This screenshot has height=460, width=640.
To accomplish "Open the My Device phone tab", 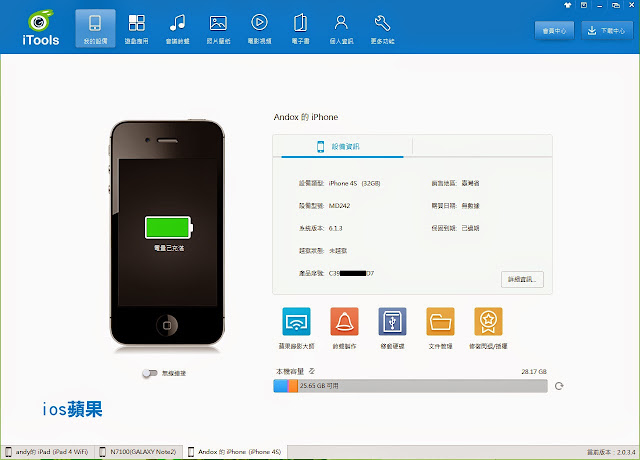I will click(95, 29).
